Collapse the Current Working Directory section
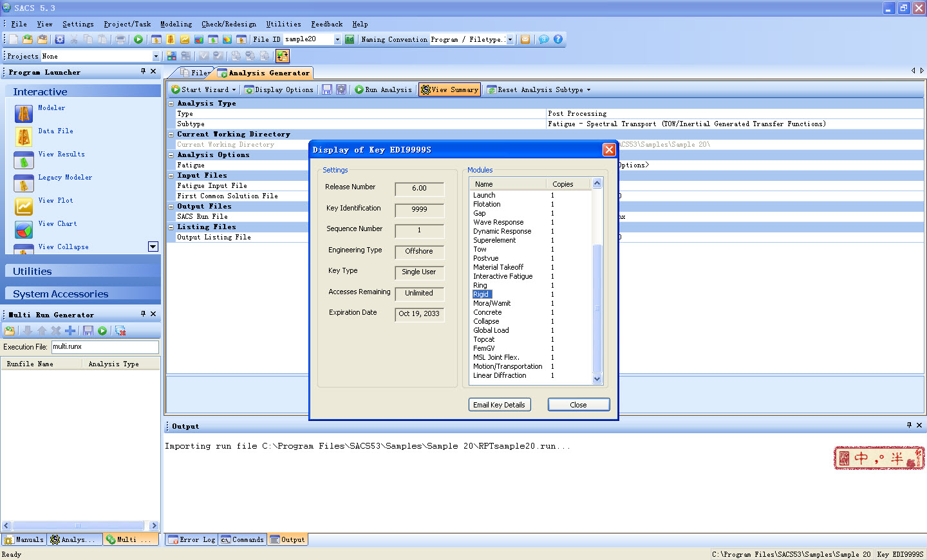Screen dimensions: 927x560 coord(171,135)
